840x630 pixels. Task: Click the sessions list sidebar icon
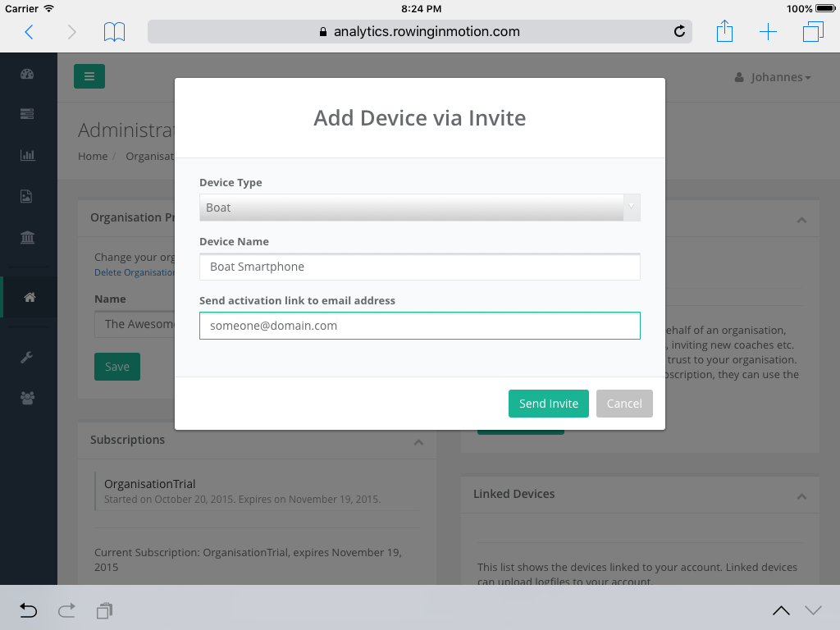(27, 114)
